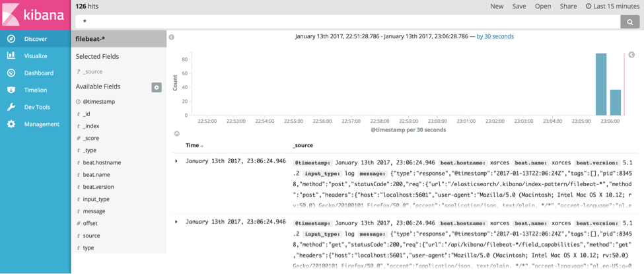Select Visualize label in sidebar
Viewport: 644px width, 274px height.
point(36,56)
